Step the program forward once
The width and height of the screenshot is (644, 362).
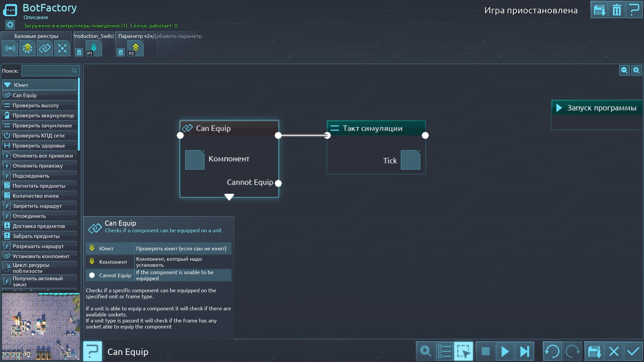pos(524,351)
